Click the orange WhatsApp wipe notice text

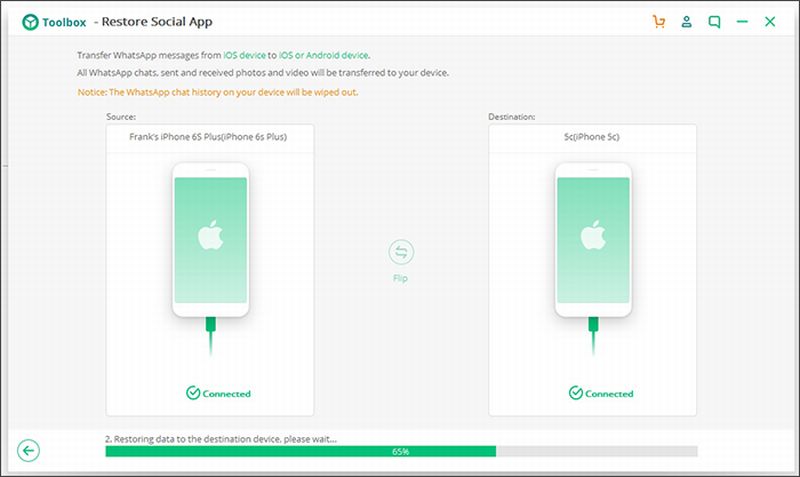tap(218, 92)
